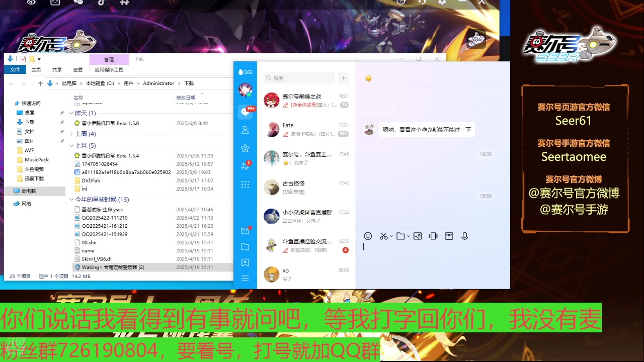Collapse the 今年的早些时候 (13) group
Screen dimensions: 644x362
pos(71,200)
